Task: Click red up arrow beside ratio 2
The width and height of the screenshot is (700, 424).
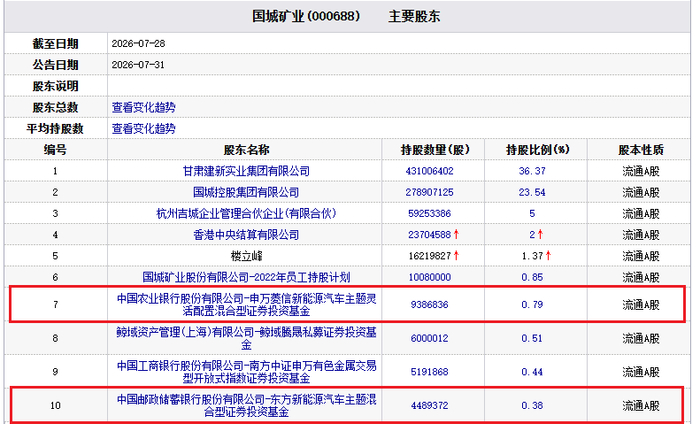Action: (x=540, y=234)
